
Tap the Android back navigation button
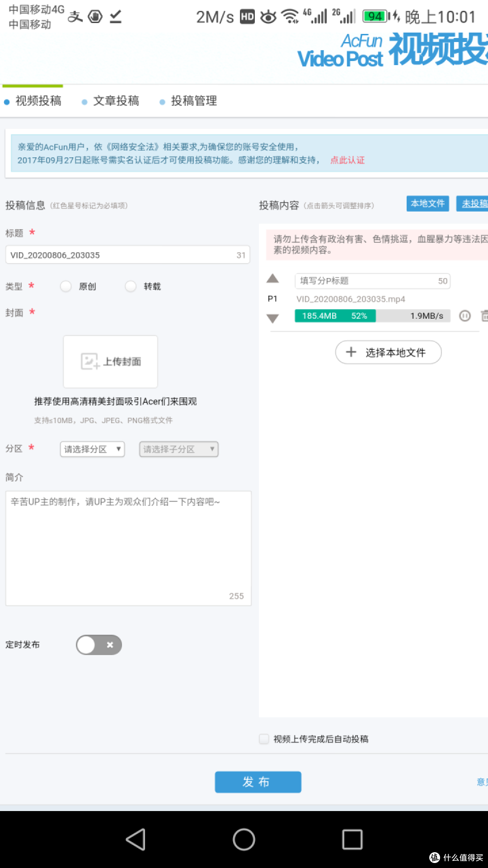pos(136,840)
